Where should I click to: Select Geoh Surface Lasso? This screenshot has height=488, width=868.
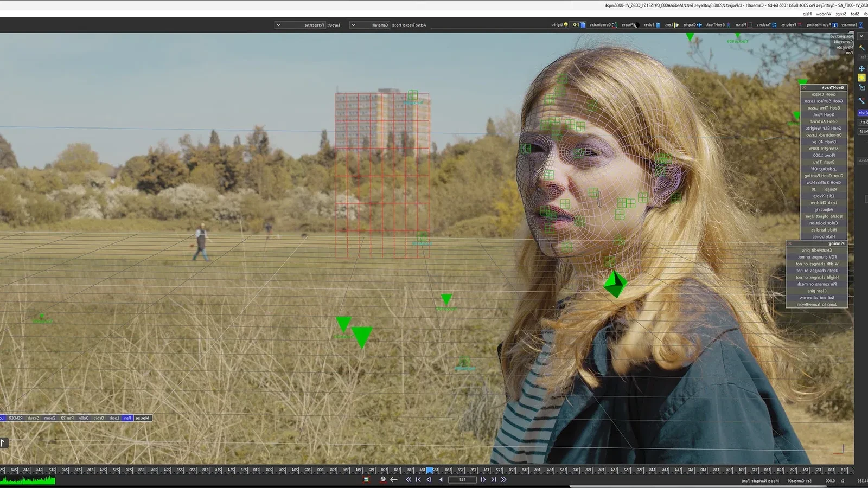(x=824, y=101)
